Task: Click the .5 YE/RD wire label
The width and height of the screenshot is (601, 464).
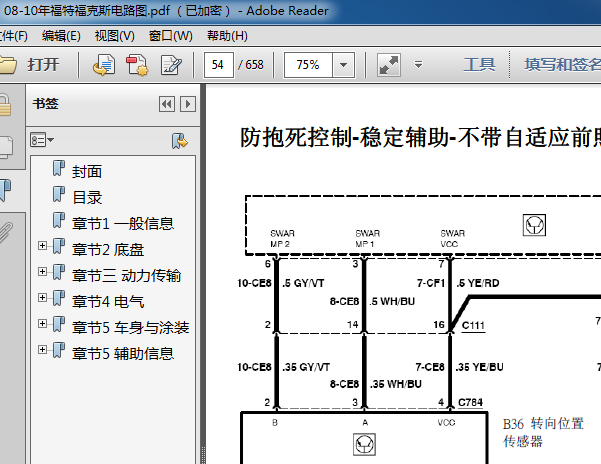Action: (x=478, y=283)
